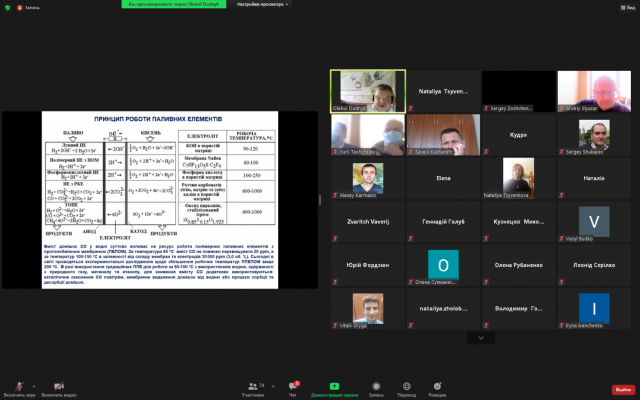Screen dimensions: 640x400
Task: Click the Iryna Ivanchenko I avatar
Action: 594,309
